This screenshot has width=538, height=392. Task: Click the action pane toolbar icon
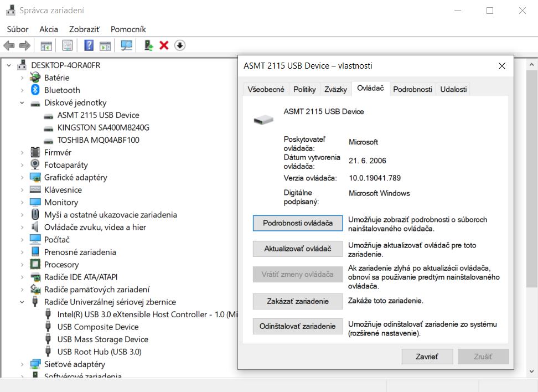pos(105,45)
